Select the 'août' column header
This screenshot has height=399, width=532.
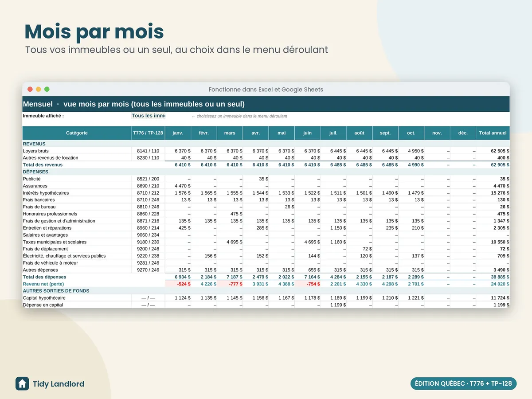[x=360, y=133]
